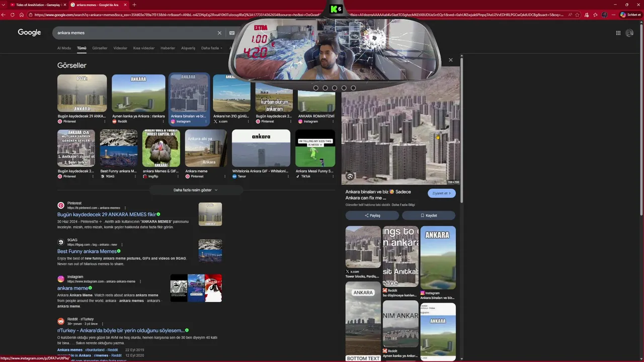This screenshot has height=362, width=644.
Task: Open the large preview image of Ankara buildings
Action: tap(400, 126)
